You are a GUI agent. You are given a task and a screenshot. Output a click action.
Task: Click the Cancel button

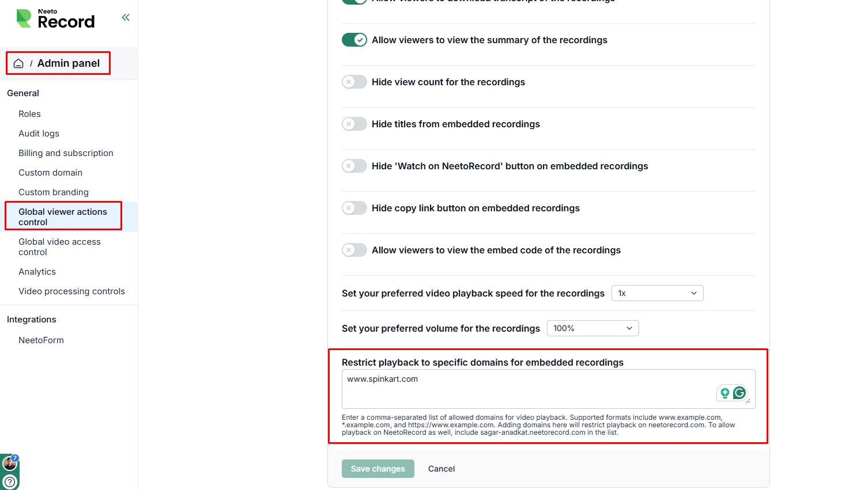(441, 469)
